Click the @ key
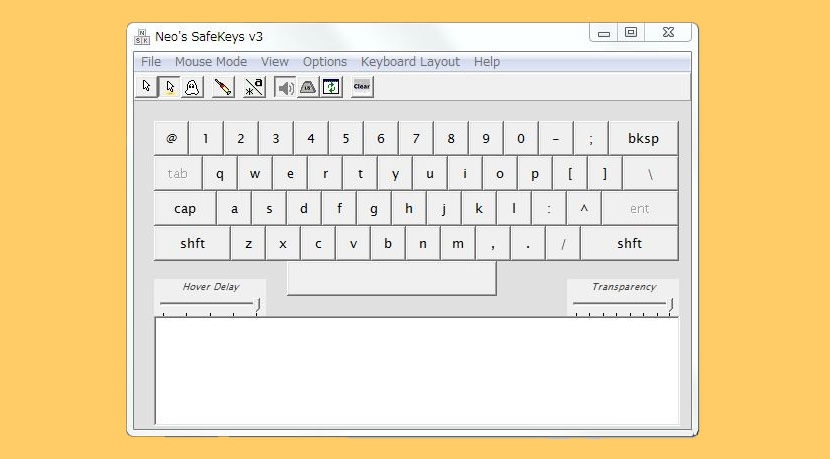 pos(171,138)
